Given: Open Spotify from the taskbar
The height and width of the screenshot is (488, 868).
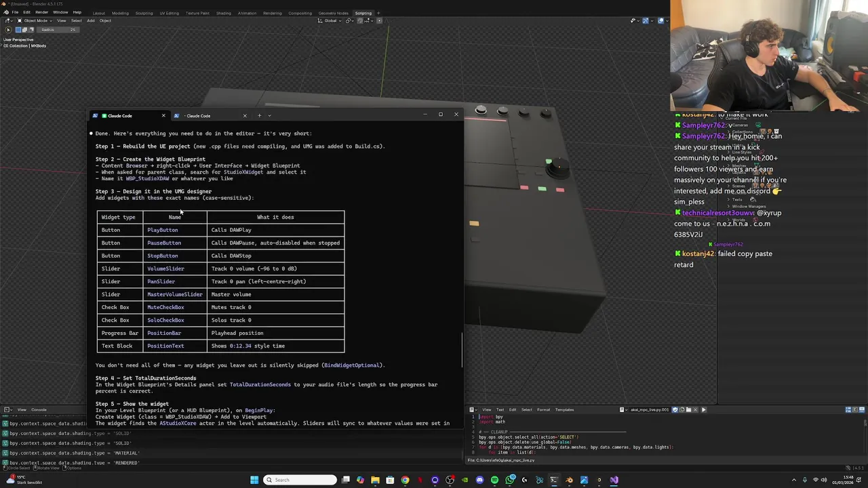Looking at the screenshot, I should (x=494, y=480).
